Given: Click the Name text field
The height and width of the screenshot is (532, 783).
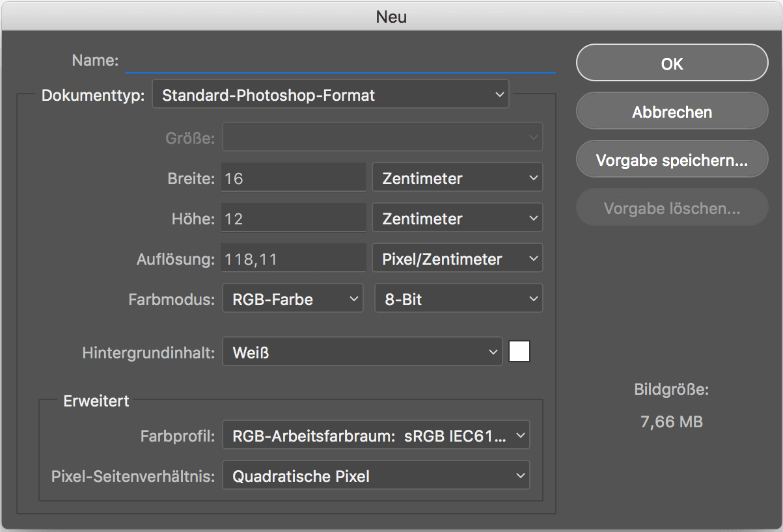Looking at the screenshot, I should (340, 61).
